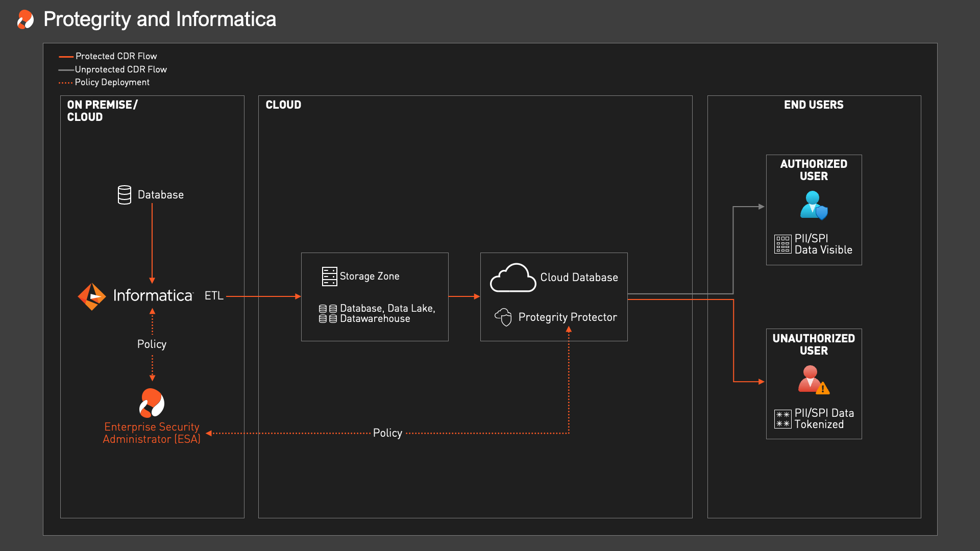Click the 'Database' label
This screenshot has height=551, width=980.
point(161,195)
